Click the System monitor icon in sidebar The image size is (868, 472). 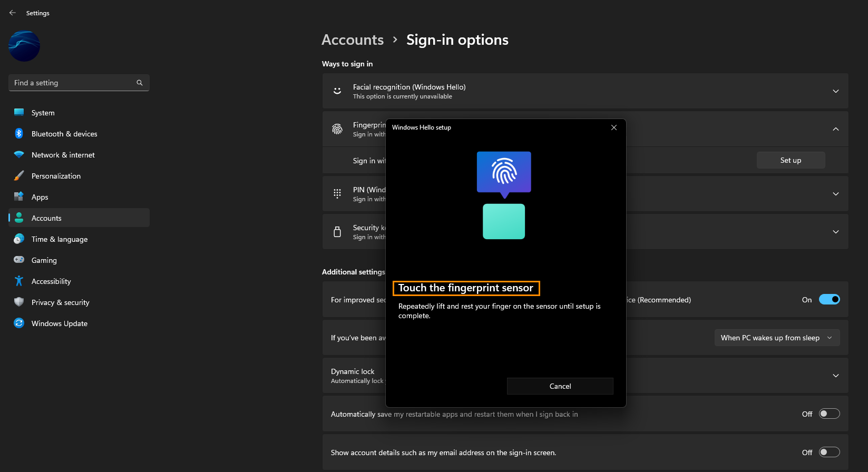tap(19, 112)
